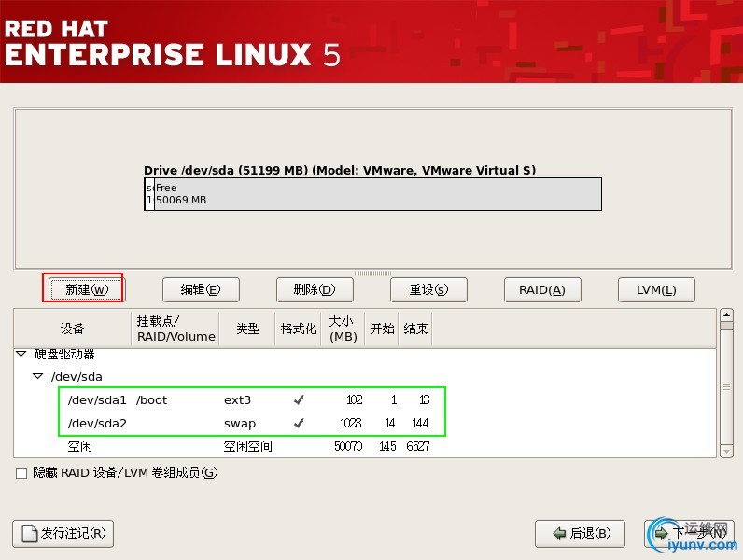Sort by 大小(MB) column header
The width and height of the screenshot is (743, 560).
pos(343,329)
